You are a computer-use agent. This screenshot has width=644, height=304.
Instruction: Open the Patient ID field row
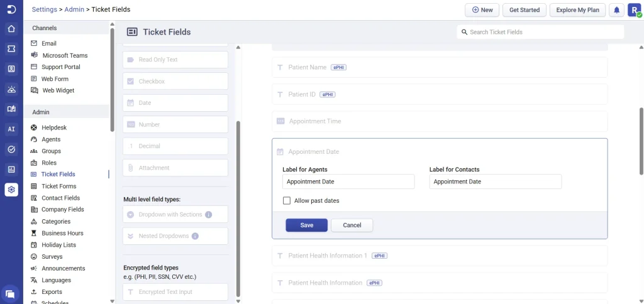[440, 94]
